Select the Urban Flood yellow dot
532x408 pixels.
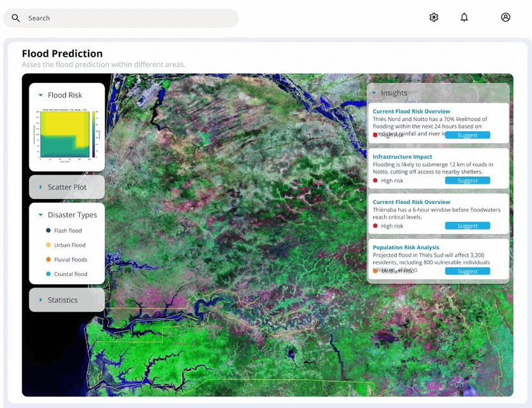pos(48,245)
